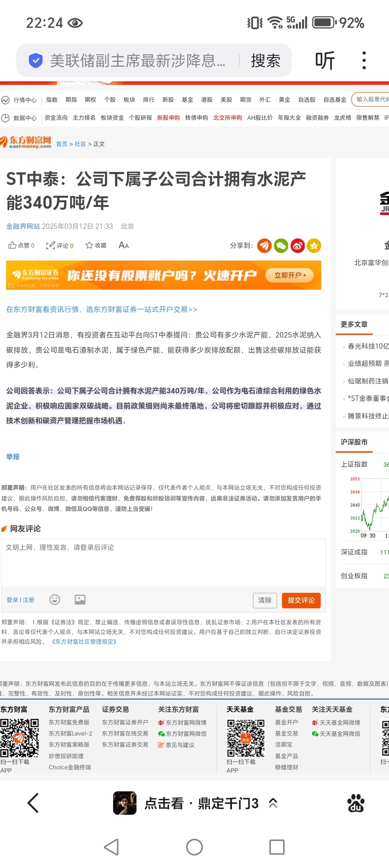Tap the shield security icon in address bar
This screenshot has width=389, height=868.
(x=35, y=60)
